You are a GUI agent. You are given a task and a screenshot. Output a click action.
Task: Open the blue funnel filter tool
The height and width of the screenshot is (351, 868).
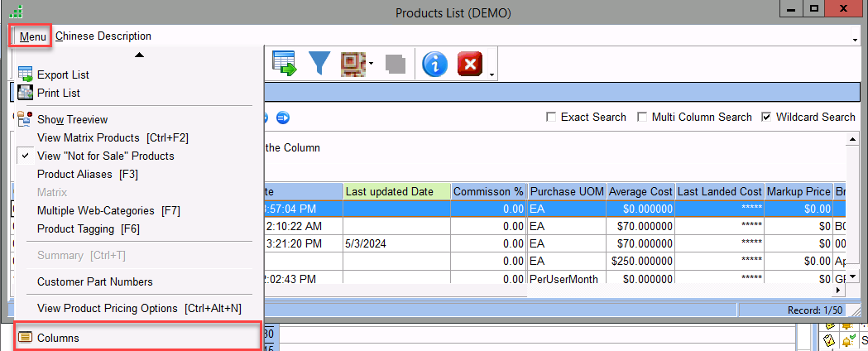pos(320,65)
